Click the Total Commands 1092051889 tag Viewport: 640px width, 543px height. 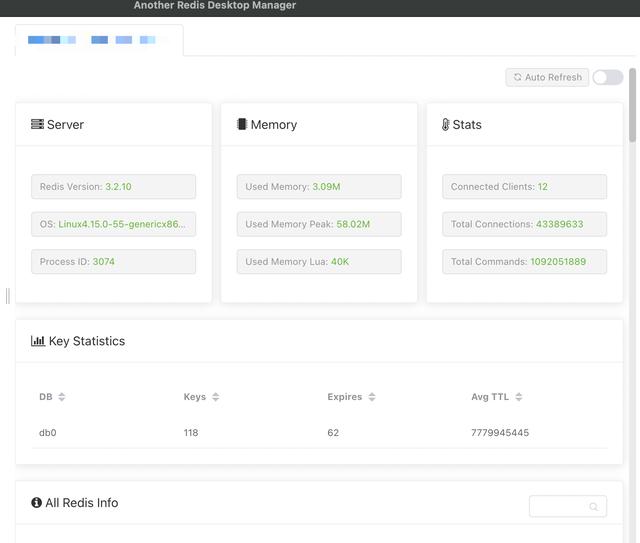point(524,262)
